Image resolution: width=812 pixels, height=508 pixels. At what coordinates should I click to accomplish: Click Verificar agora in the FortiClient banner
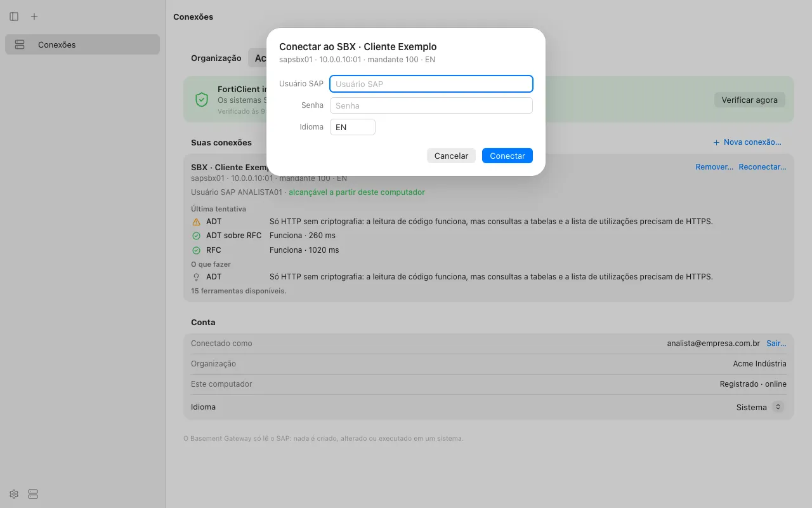click(750, 100)
